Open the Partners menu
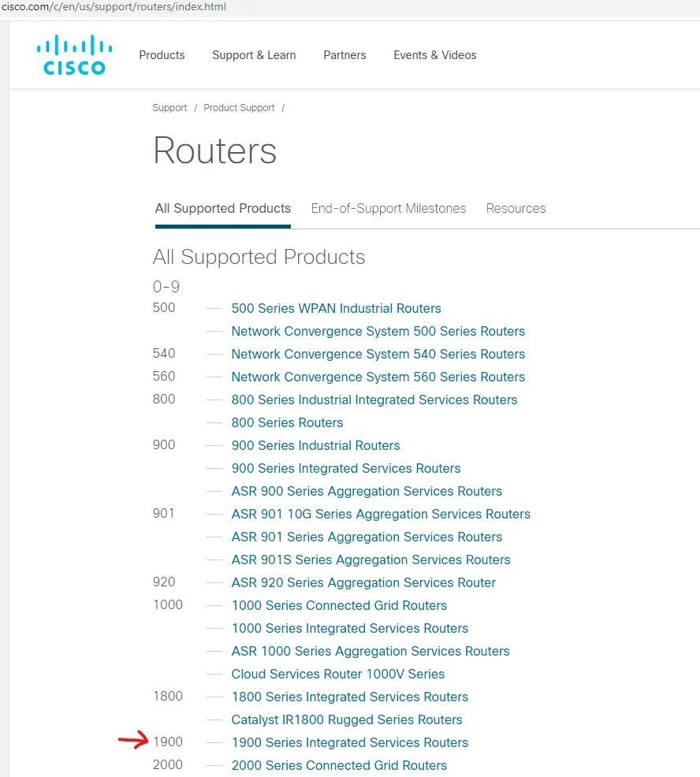Viewport: 700px width, 777px height. pyautogui.click(x=344, y=55)
